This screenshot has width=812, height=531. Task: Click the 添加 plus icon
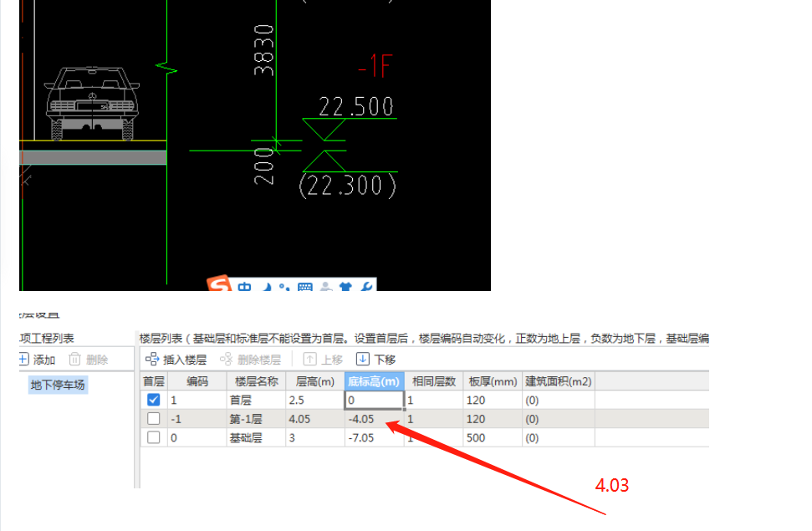click(23, 359)
